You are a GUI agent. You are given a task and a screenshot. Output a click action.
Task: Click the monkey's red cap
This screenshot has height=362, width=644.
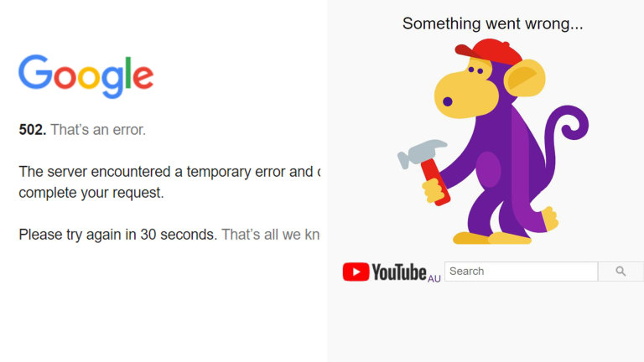(488, 52)
